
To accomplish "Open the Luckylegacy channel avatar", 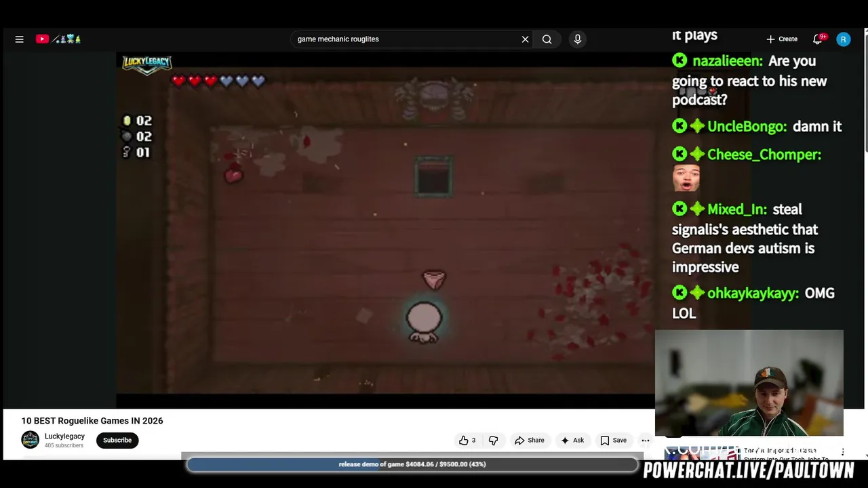I will click(x=30, y=440).
